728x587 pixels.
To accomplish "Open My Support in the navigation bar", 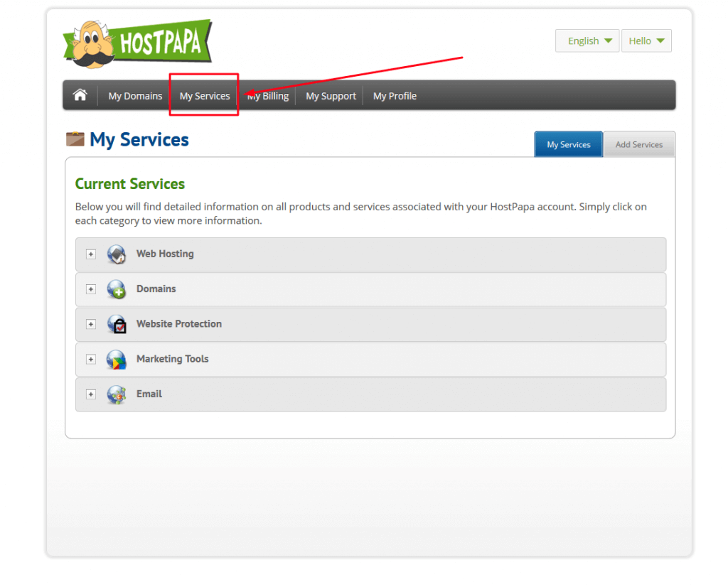I will [x=331, y=96].
